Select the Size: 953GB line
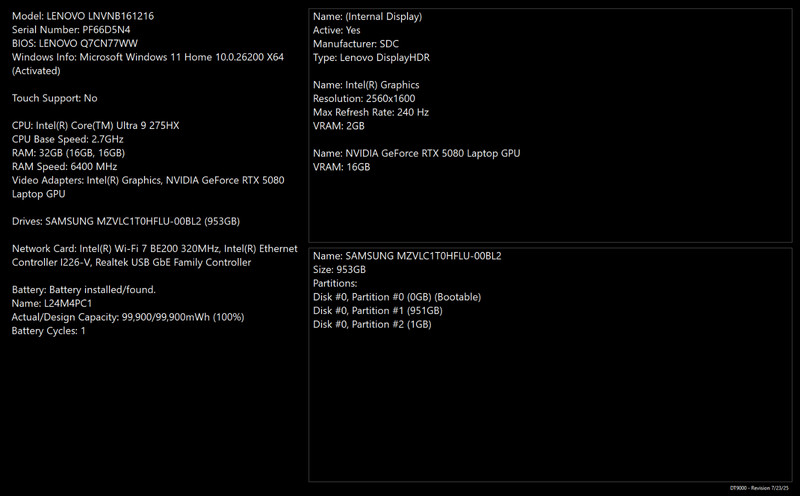The width and height of the screenshot is (800, 496). [x=339, y=270]
